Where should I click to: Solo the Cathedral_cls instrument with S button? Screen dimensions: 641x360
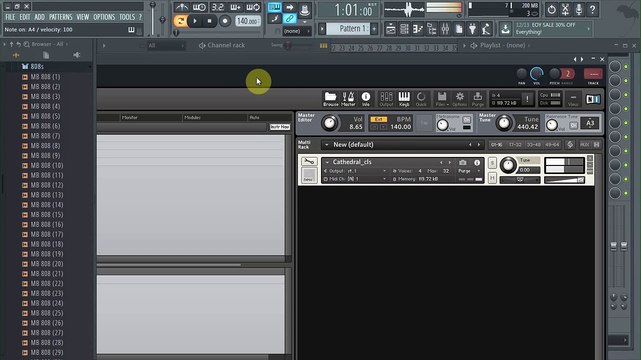(x=492, y=163)
